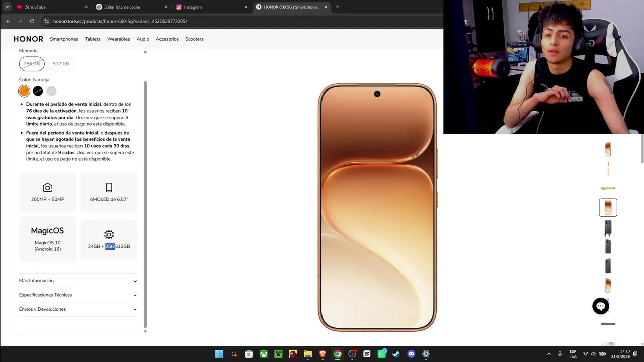Launch Steam from the taskbar
The height and width of the screenshot is (362, 644).
click(x=396, y=354)
